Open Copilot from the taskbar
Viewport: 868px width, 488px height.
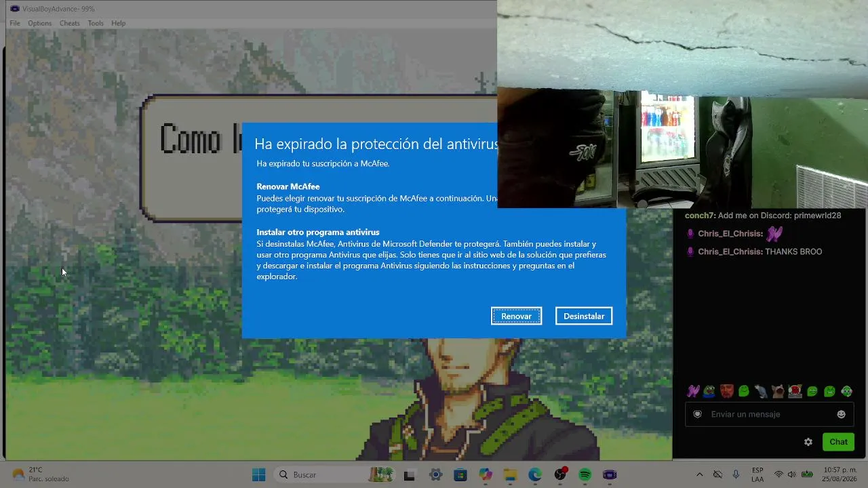tap(486, 474)
